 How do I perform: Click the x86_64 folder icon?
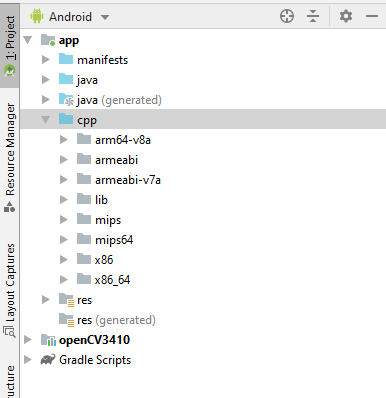pos(84,279)
